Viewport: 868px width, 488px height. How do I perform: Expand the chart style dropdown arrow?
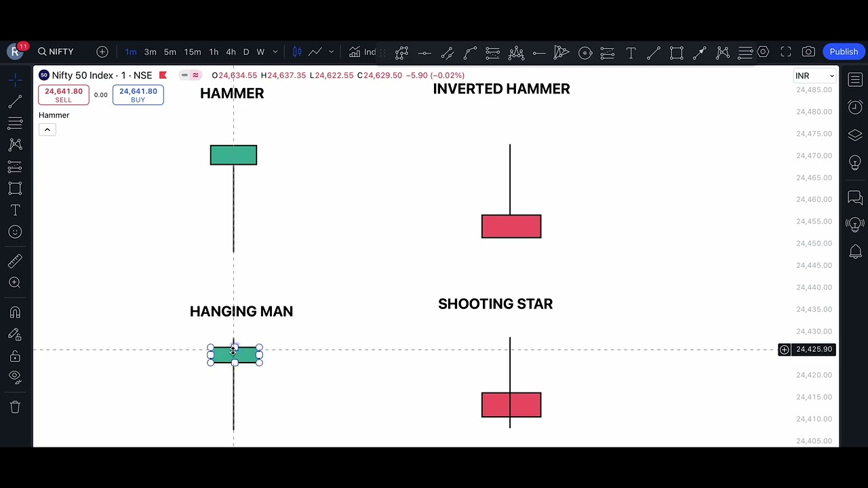(332, 52)
